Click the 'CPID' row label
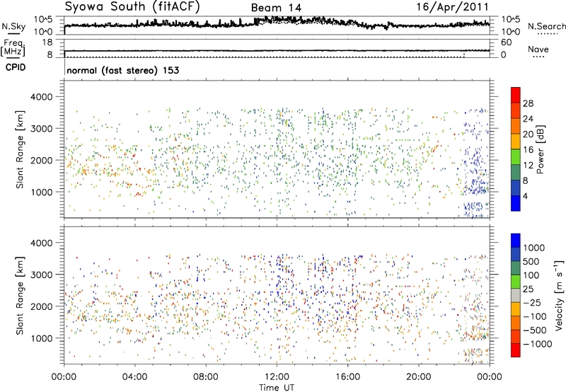 pyautogui.click(x=16, y=67)
